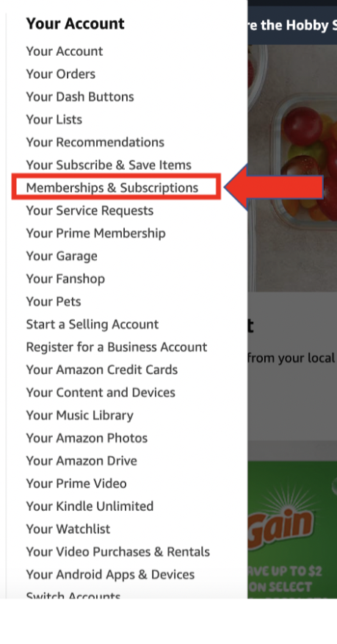Select Your Service Requests

point(90,211)
